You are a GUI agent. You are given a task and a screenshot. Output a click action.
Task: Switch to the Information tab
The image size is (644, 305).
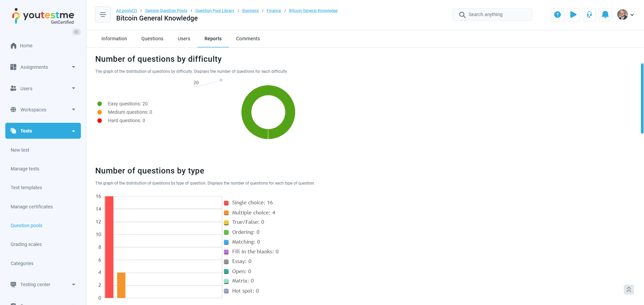(114, 39)
